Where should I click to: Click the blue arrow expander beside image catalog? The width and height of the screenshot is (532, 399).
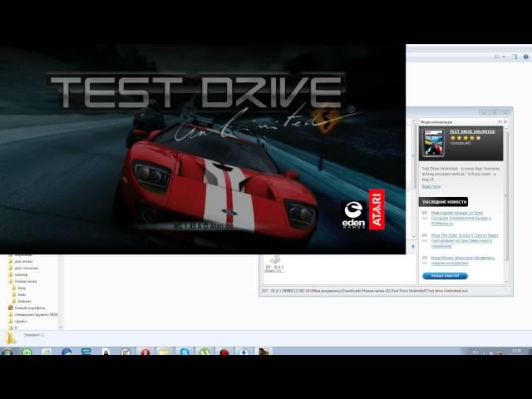tap(413, 246)
